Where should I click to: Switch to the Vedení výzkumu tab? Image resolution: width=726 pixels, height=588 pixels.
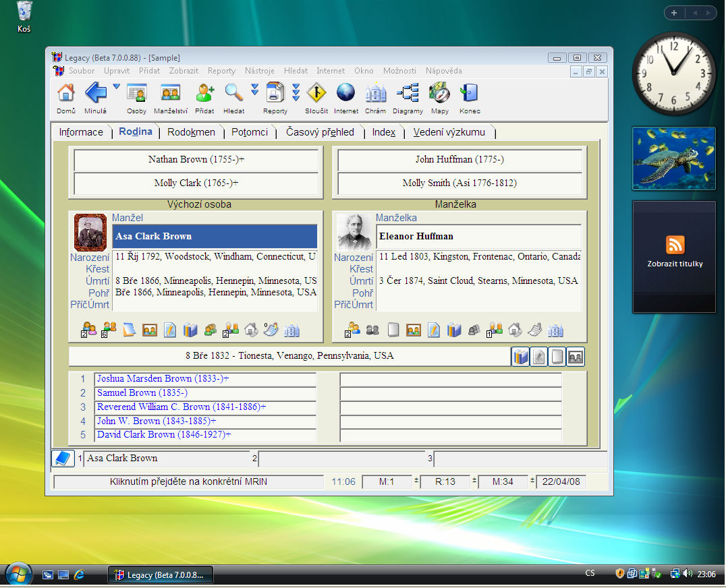[449, 132]
